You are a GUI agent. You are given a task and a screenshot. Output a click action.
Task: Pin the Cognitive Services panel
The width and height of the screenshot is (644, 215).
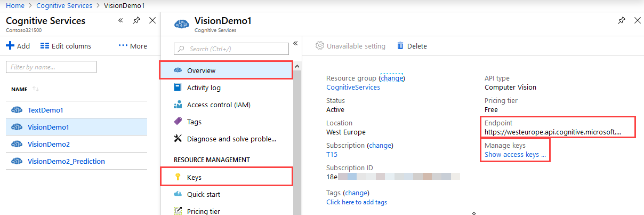136,20
